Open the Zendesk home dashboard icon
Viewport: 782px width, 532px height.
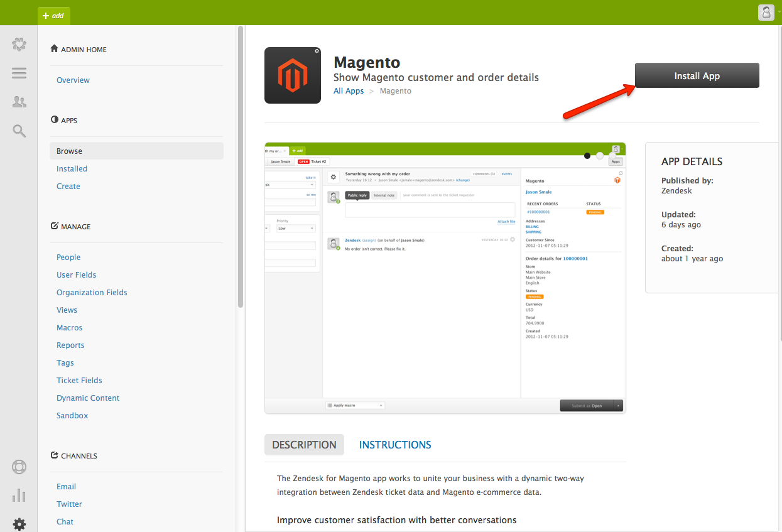[19, 45]
